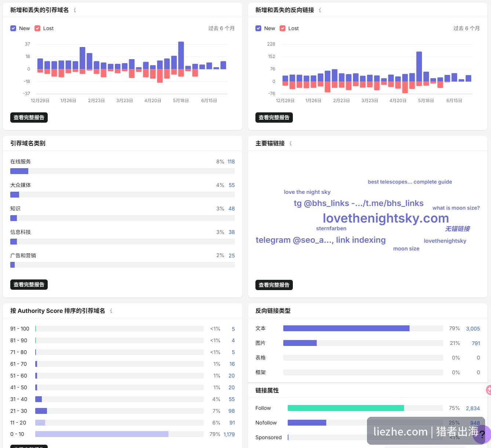Image resolution: width=491 pixels, height=448 pixels.
Task: Click count 48 for 知识 category
Action: tap(232, 209)
